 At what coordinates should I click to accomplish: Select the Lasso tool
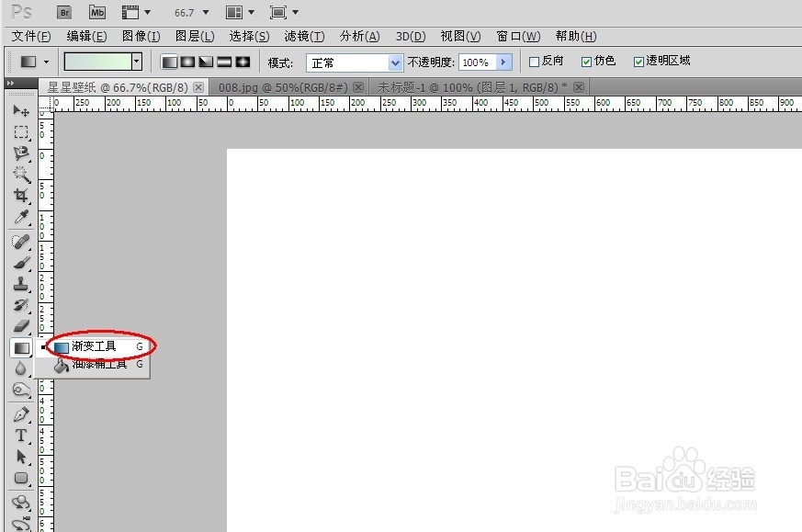tap(21, 153)
